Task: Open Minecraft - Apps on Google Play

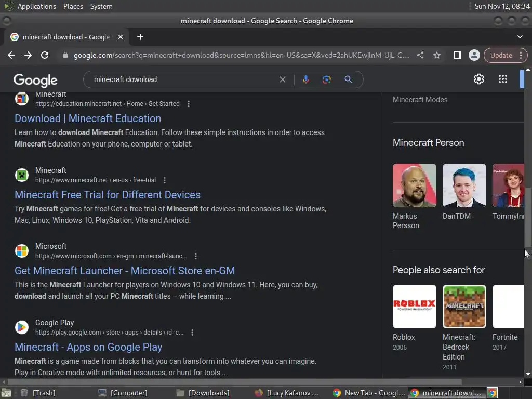Action: point(88,347)
